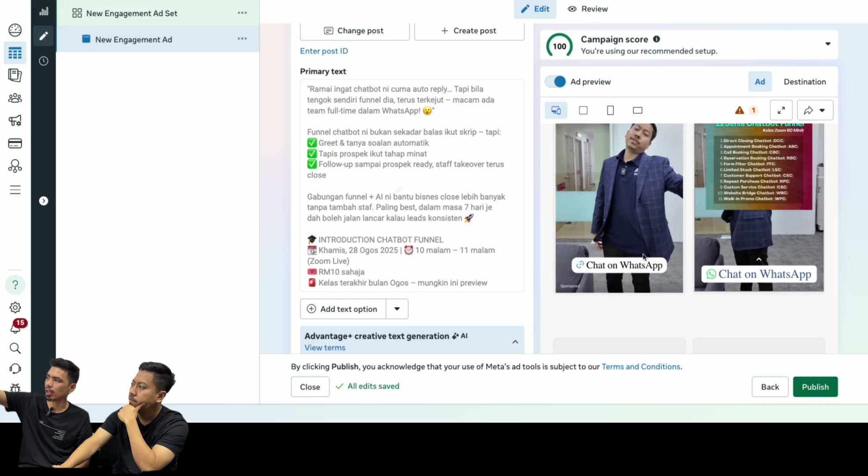Select the Ad preview tab
The width and height of the screenshot is (868, 476).
pyautogui.click(x=759, y=82)
